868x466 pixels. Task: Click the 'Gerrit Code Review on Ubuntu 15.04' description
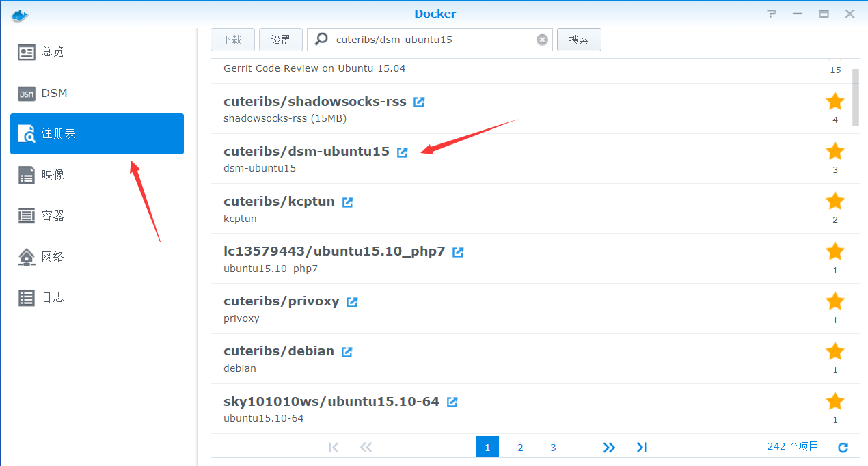(x=314, y=68)
